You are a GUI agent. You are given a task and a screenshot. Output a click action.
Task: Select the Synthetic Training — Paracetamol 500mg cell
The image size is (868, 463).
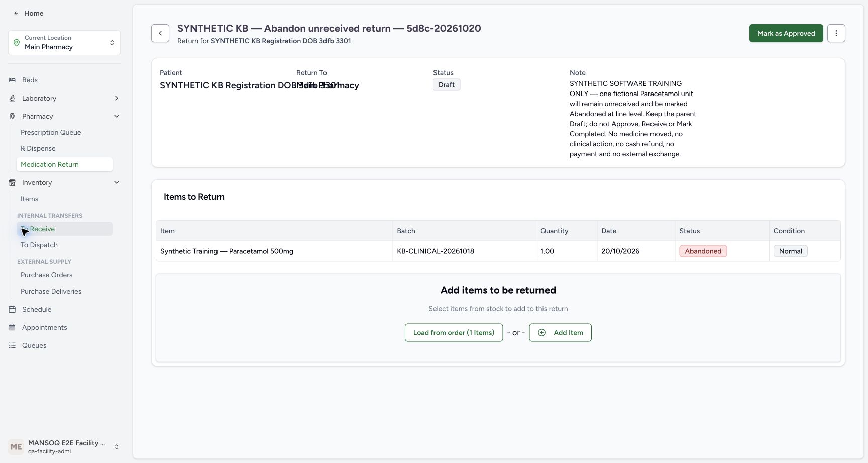(274, 251)
